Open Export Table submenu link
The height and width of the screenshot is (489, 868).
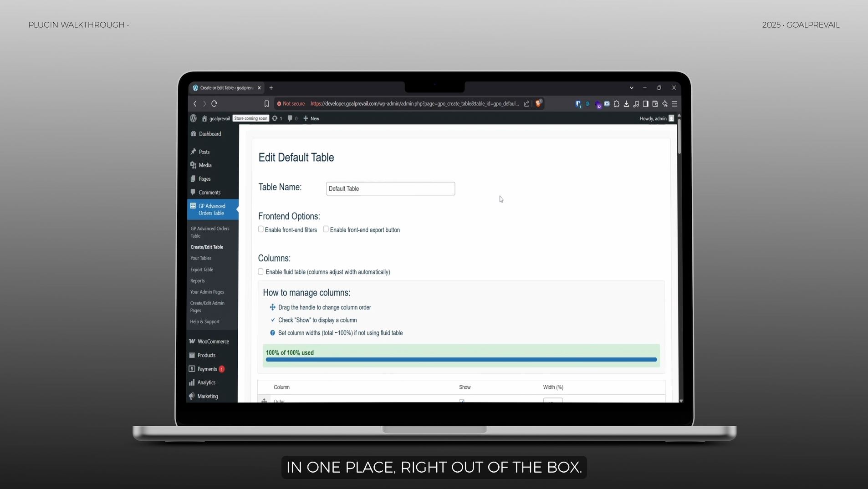coord(202,270)
